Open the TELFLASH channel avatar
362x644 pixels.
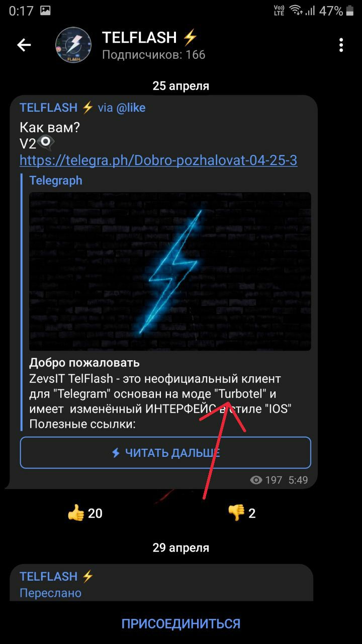[x=73, y=45]
